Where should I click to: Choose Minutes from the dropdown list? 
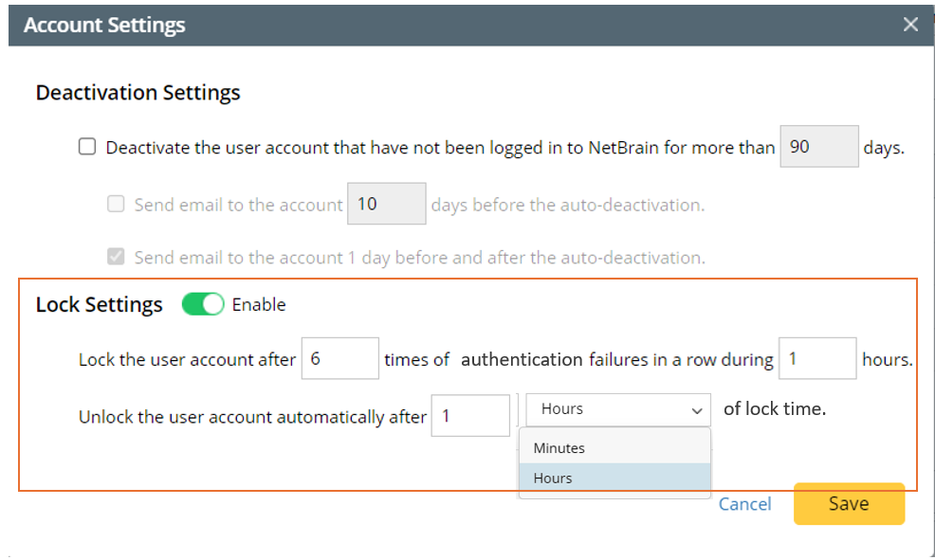coord(559,448)
